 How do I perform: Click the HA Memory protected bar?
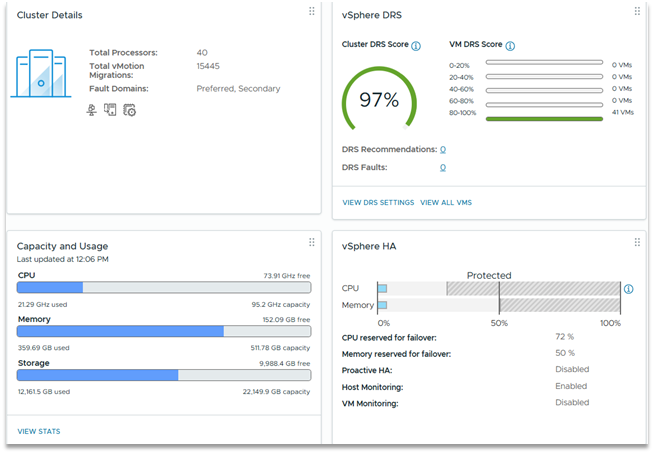pyautogui.click(x=499, y=305)
